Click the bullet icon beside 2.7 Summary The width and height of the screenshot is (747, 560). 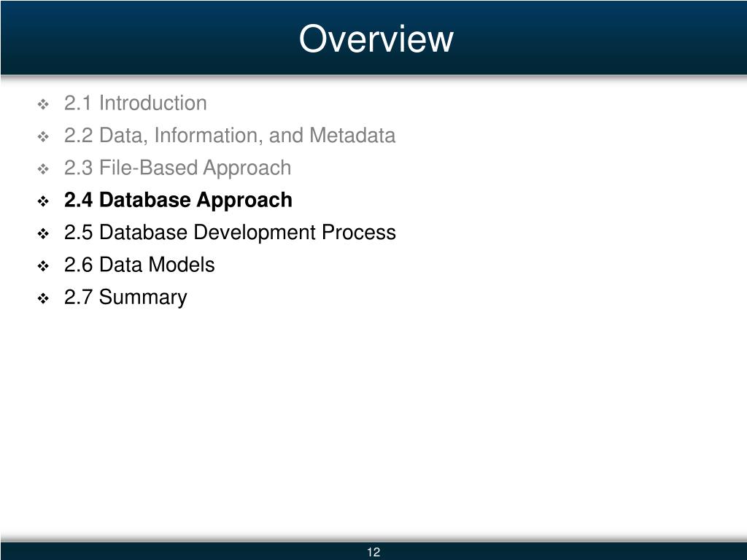(43, 298)
